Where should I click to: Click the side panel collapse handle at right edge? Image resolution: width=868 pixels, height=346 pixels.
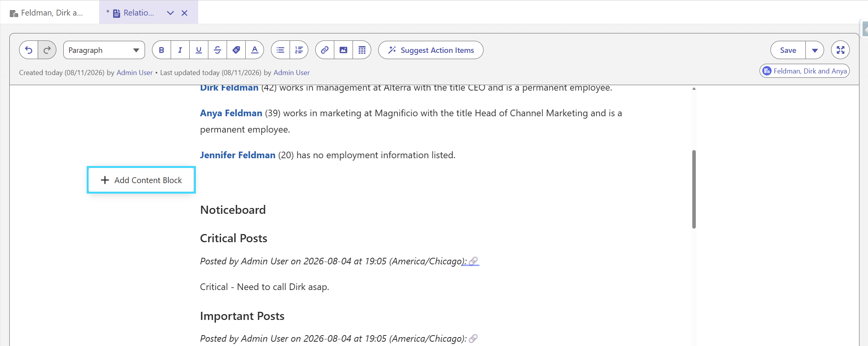coord(865,29)
